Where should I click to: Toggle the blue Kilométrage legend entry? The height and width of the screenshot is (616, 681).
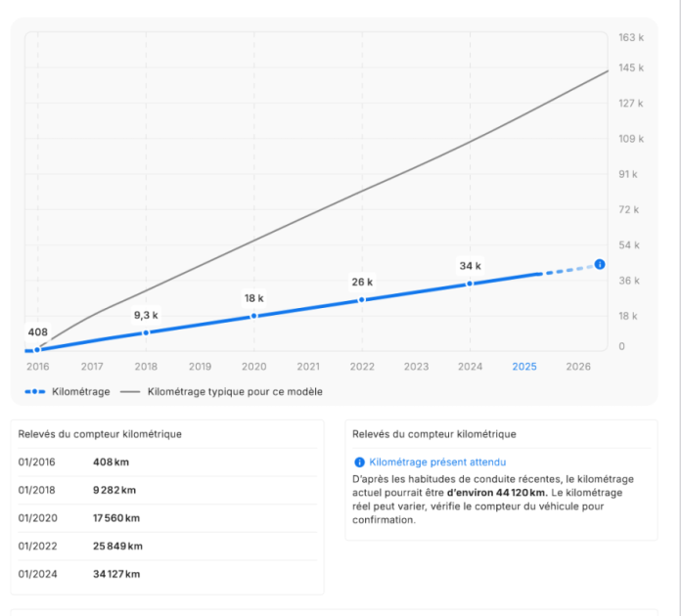tap(68, 391)
